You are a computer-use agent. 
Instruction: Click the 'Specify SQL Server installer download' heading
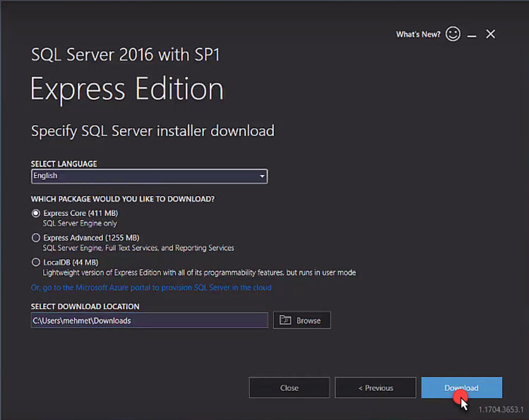click(x=153, y=131)
